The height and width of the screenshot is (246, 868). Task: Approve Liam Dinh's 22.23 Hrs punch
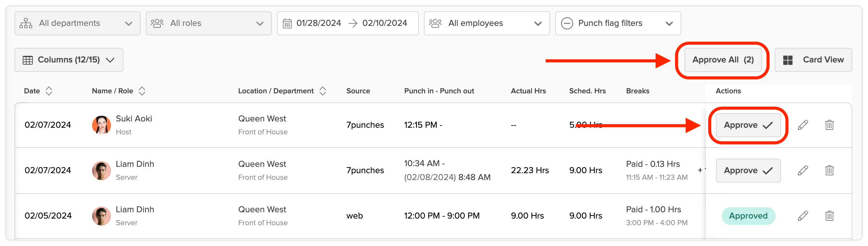(748, 171)
